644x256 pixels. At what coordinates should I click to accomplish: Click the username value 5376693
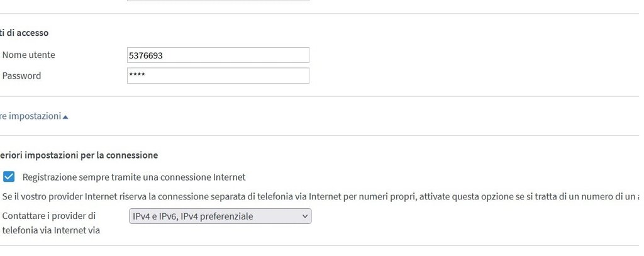coord(146,55)
